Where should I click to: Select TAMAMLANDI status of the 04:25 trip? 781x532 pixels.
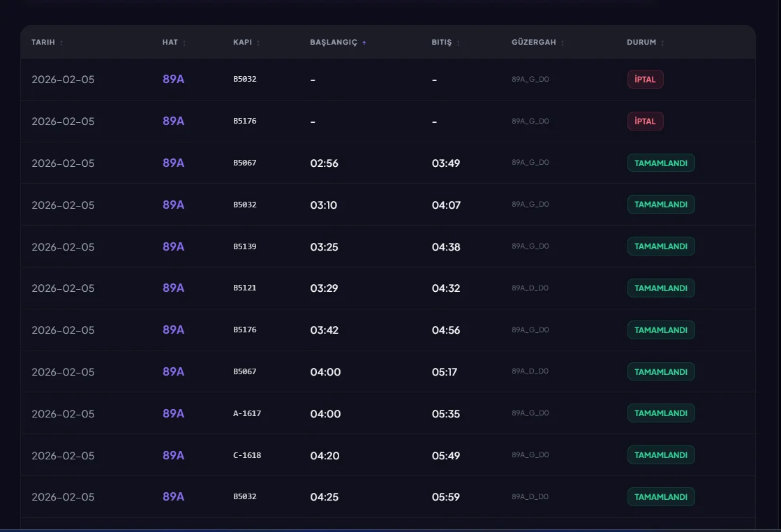660,497
